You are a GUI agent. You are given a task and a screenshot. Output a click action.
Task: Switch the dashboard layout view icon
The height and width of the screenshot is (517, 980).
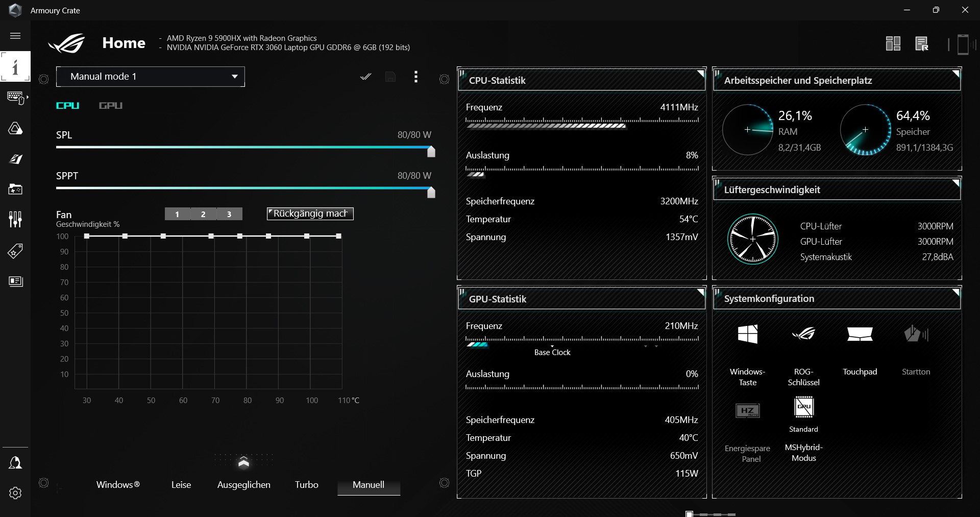893,43
